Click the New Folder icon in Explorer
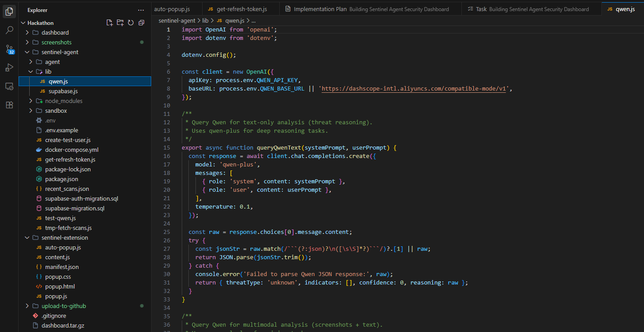Image resolution: width=644 pixels, height=332 pixels. [x=120, y=23]
